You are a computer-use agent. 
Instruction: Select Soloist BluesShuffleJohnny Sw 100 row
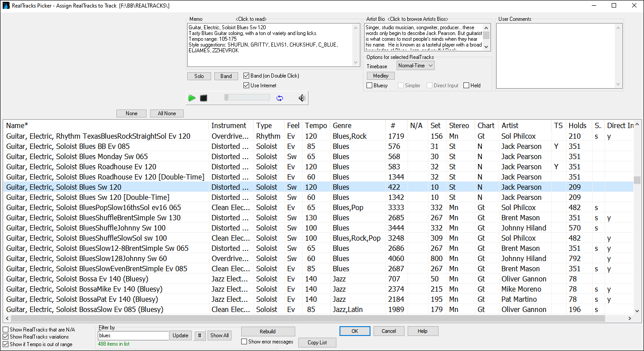318,228
